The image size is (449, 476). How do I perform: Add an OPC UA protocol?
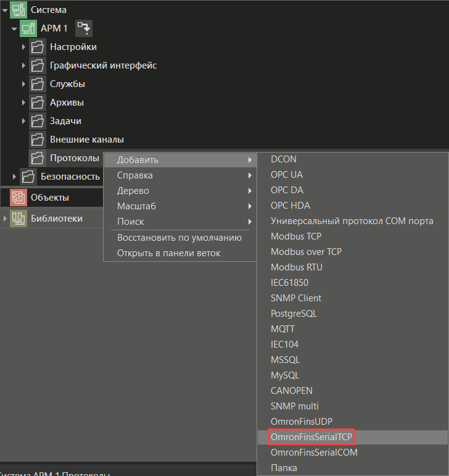(x=287, y=175)
